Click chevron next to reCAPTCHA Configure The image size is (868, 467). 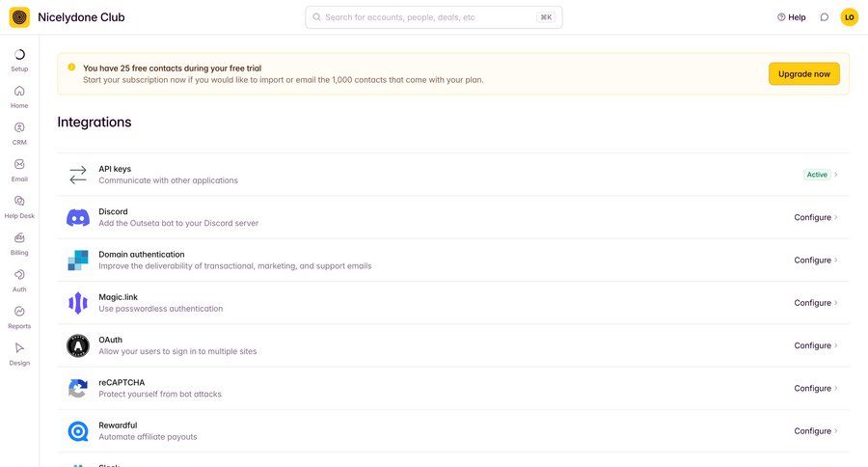point(836,388)
